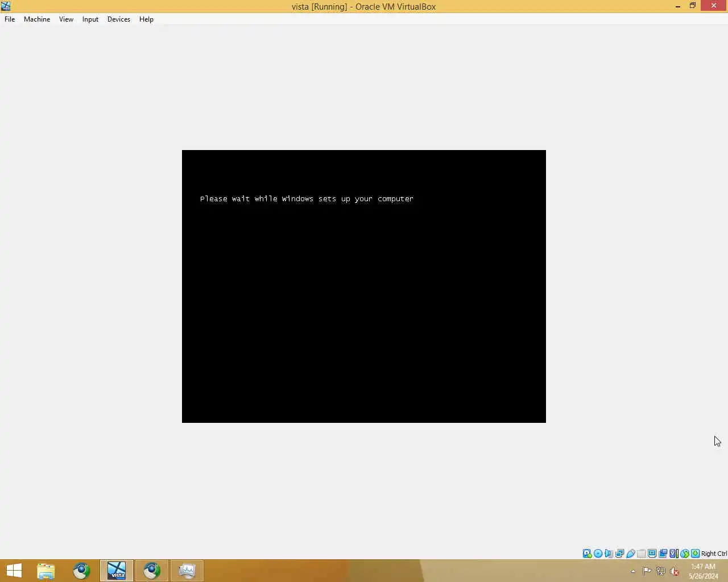
Task: Click the network adapter status indicator
Action: [x=619, y=554]
